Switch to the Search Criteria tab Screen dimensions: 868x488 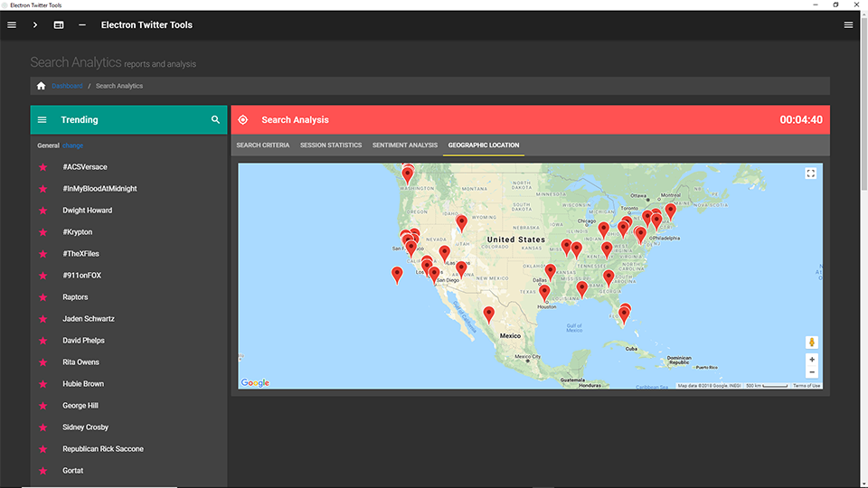click(x=263, y=145)
